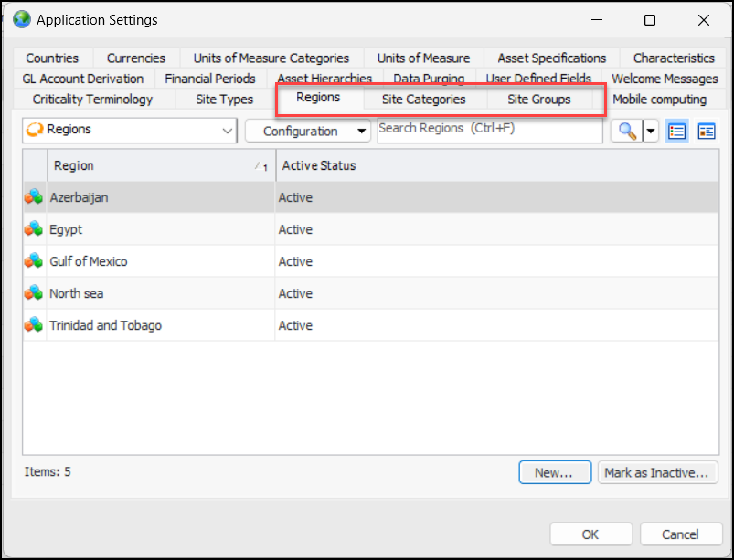Go to the Currencies tab
Viewport: 734px width, 560px height.
click(135, 58)
